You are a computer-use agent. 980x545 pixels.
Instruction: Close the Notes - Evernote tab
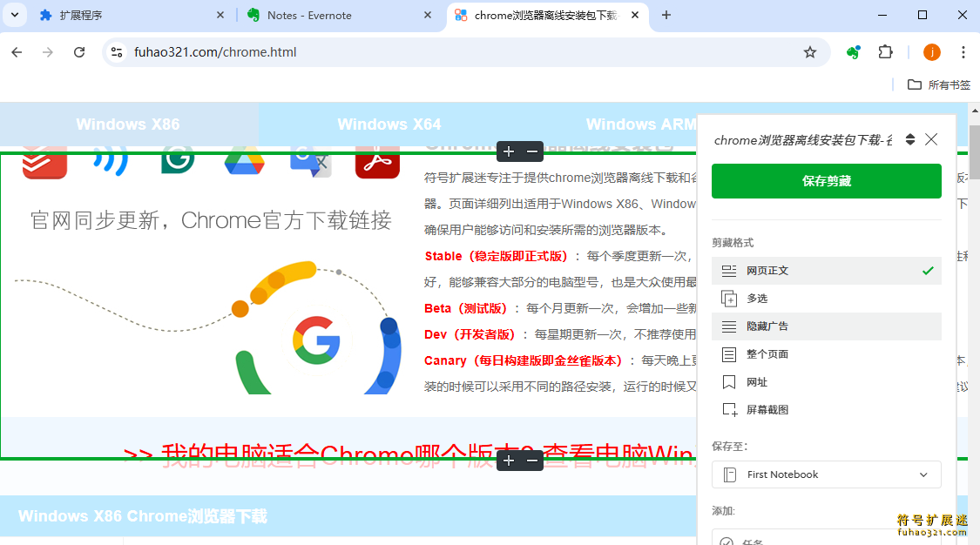point(428,15)
